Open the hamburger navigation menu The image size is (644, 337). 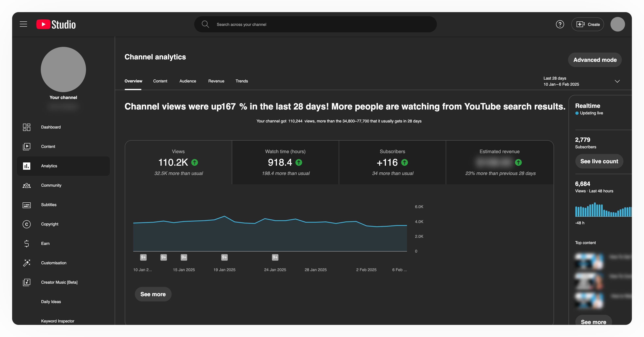click(x=23, y=24)
